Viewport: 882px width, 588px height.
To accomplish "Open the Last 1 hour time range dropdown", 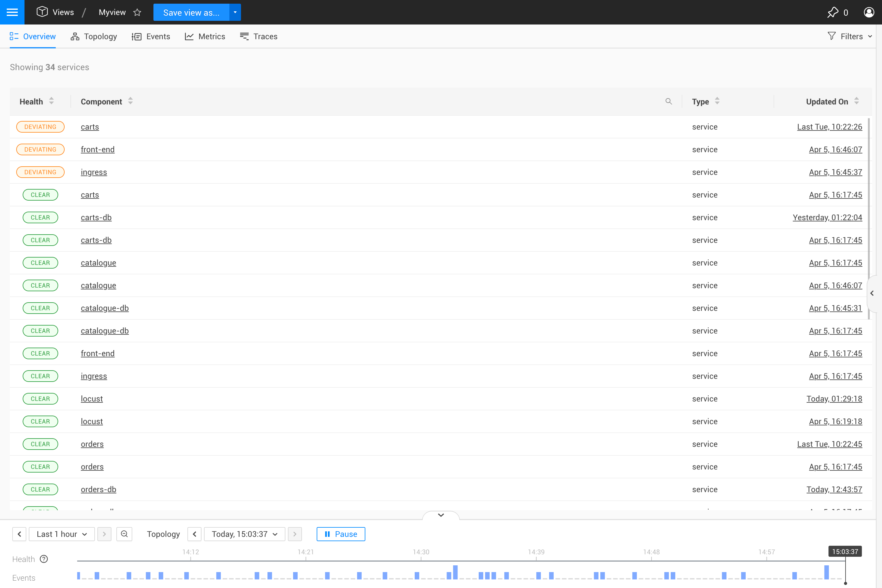I will tap(62, 534).
